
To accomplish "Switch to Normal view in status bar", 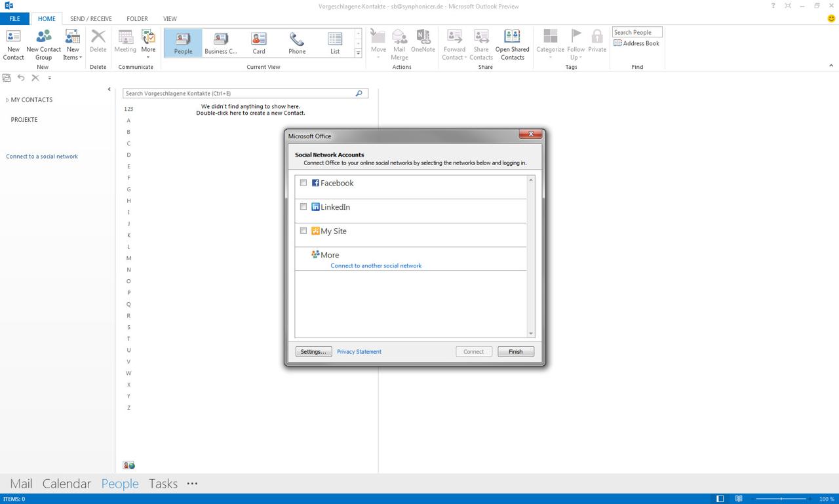I will (x=720, y=499).
